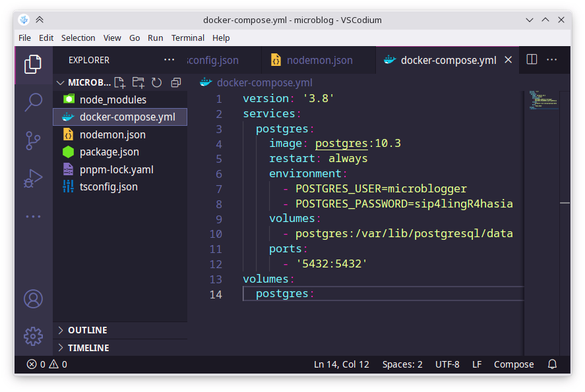Open the Accounts icon in the activity bar
Image resolution: width=585 pixels, height=392 pixels.
tap(33, 298)
